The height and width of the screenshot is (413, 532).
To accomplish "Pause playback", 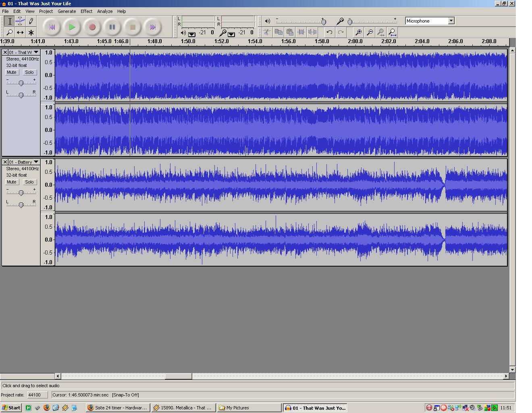I will (x=112, y=27).
